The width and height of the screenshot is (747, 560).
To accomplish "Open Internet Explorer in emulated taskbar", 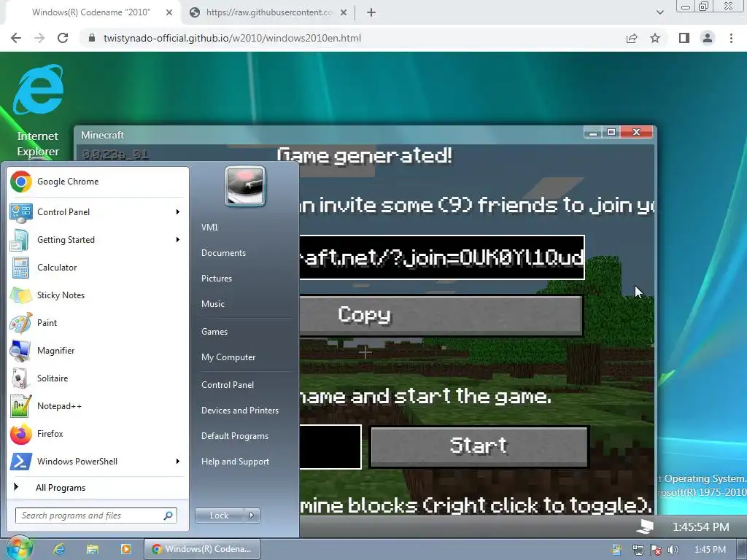I will [59, 549].
